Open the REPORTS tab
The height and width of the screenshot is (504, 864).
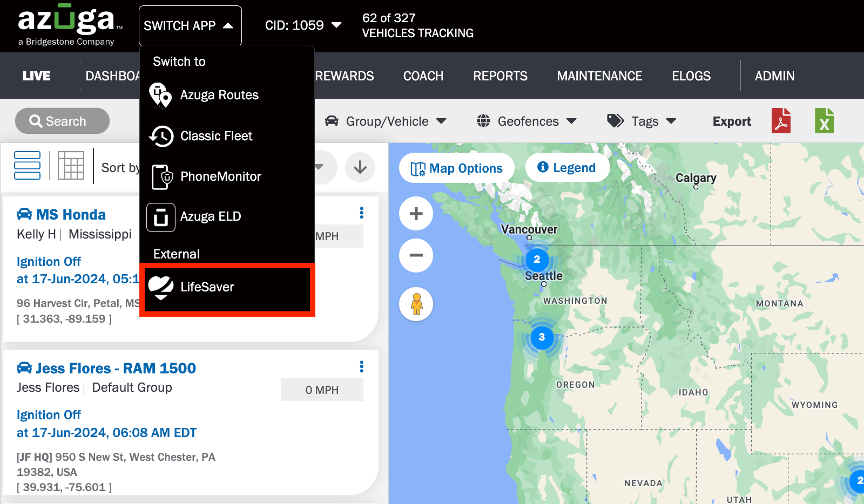(501, 76)
